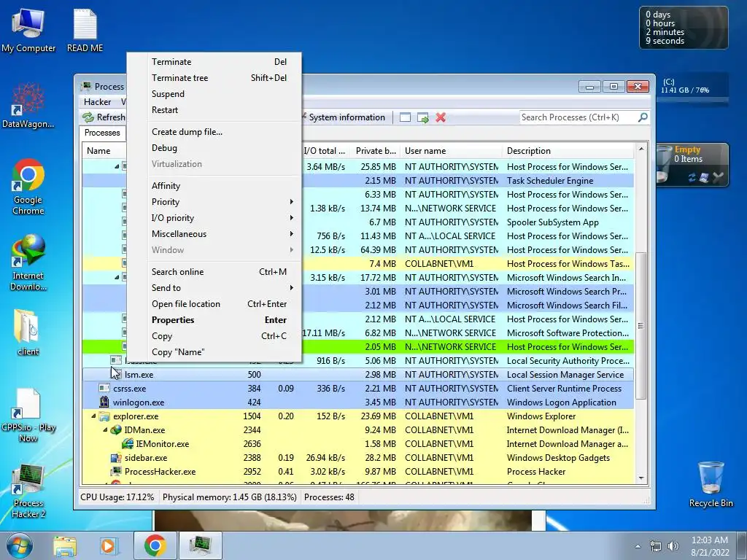
Task: Open Internet Download Manager desktop shortcut
Action: 28,262
